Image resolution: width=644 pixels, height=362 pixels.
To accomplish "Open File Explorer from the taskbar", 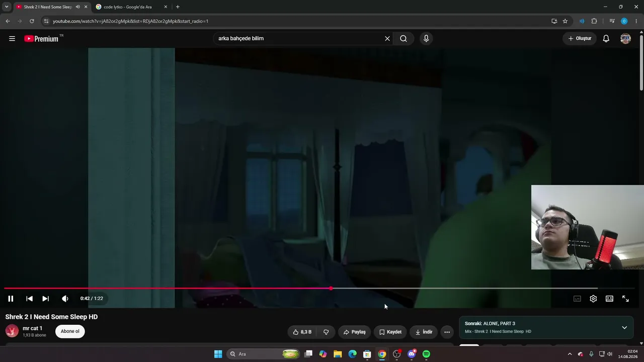I will pos(338,354).
